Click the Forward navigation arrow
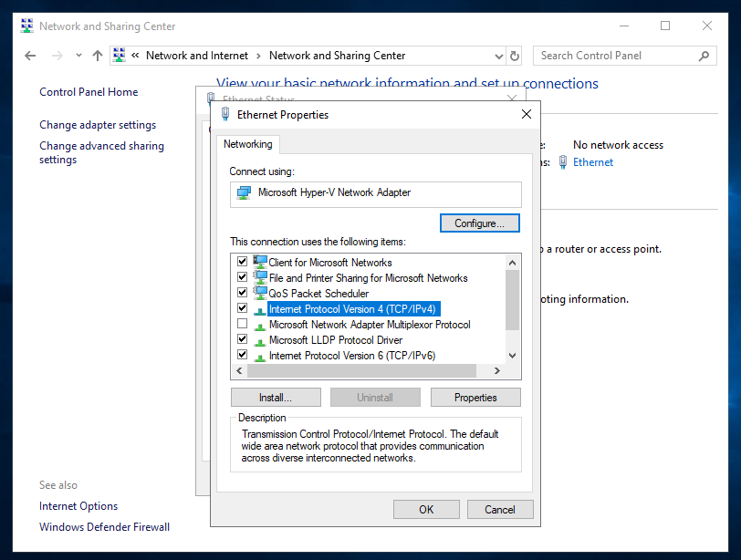 [57, 56]
